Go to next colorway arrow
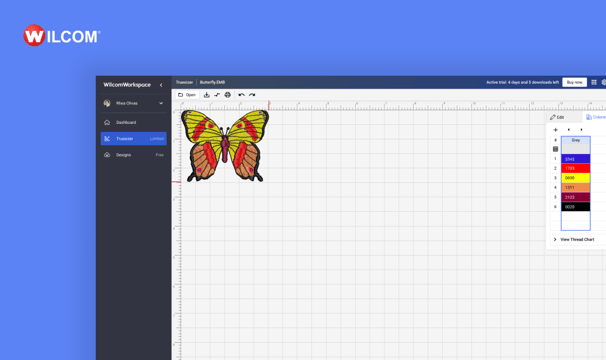The height and width of the screenshot is (360, 606). click(x=581, y=130)
